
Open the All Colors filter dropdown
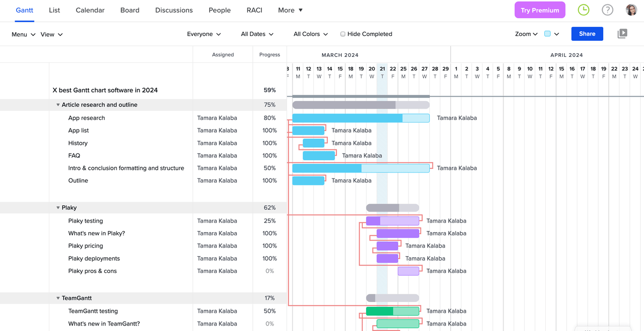310,34
